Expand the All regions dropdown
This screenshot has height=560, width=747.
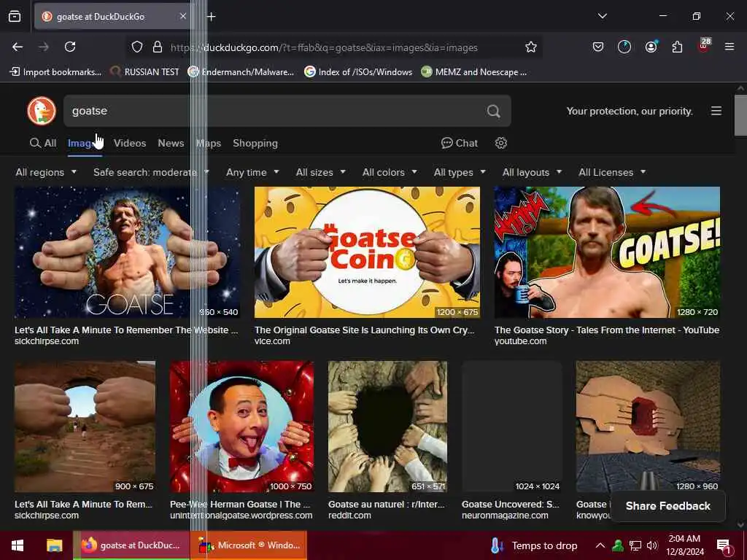[46, 172]
